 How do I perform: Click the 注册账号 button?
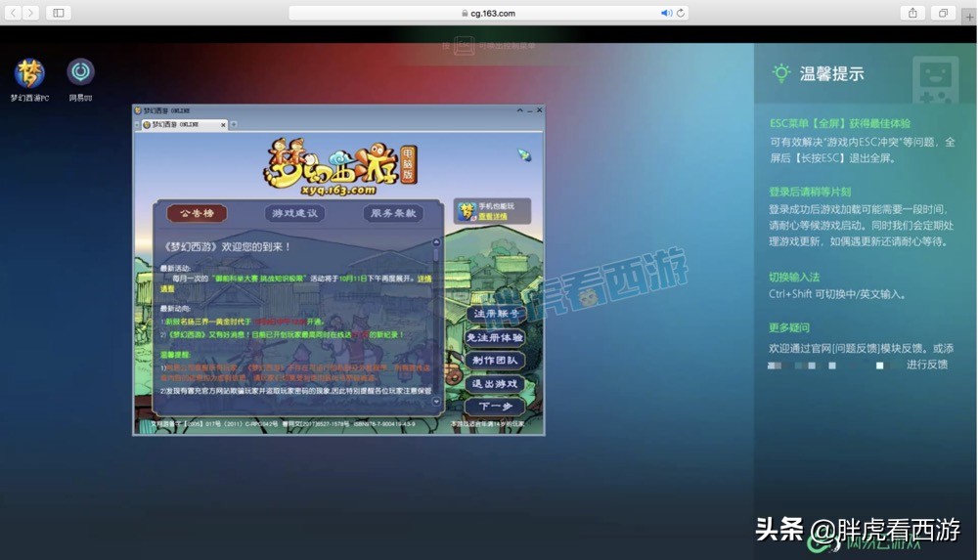[495, 314]
